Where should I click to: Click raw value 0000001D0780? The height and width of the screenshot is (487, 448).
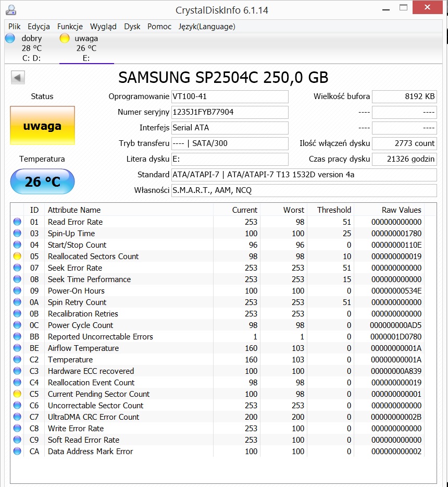396,337
